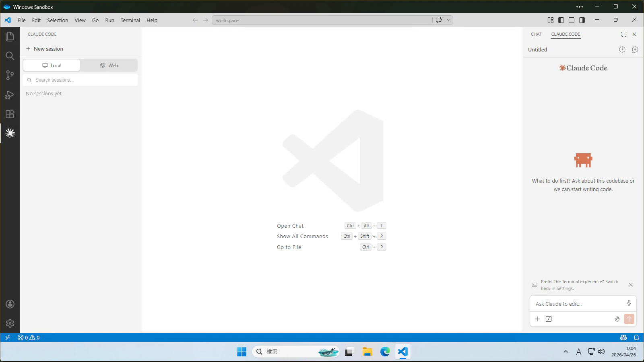
Task: Open the Search view in activity bar
Action: (10, 56)
